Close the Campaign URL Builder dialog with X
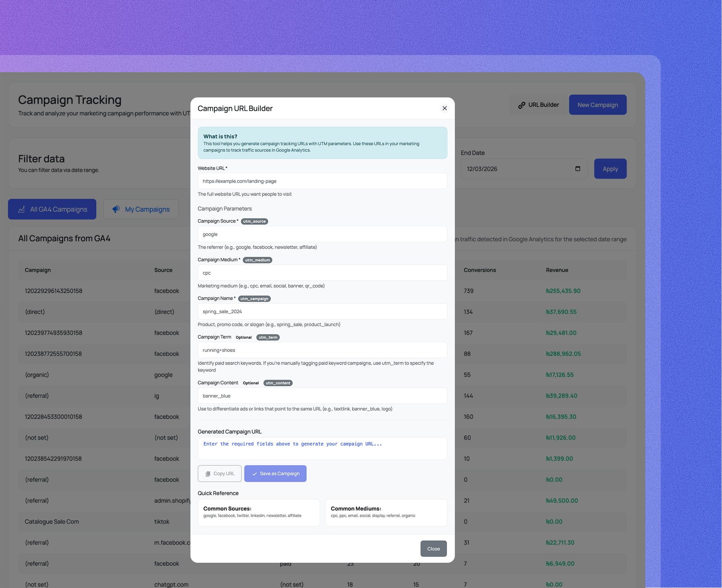 (x=444, y=108)
